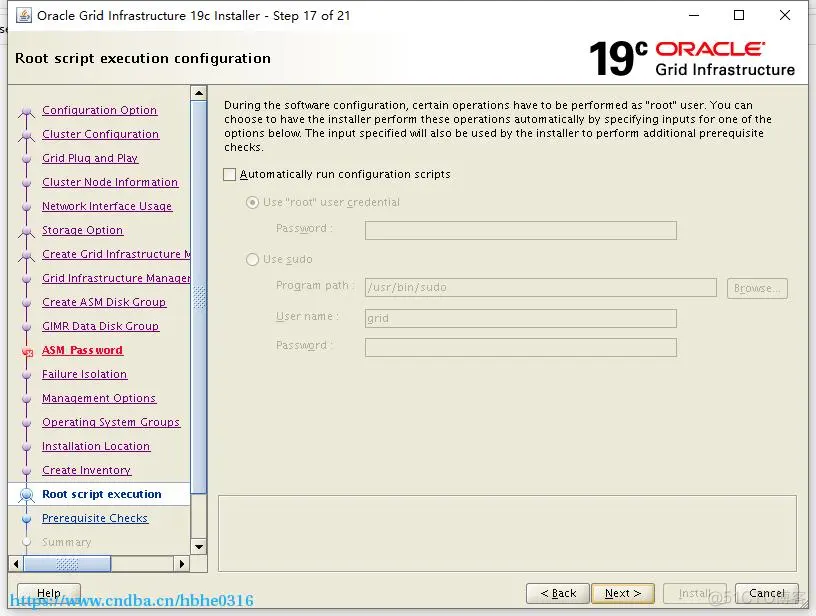Image resolution: width=816 pixels, height=616 pixels.
Task: Click the step node icon beside Configuration Option
Action: point(27,112)
